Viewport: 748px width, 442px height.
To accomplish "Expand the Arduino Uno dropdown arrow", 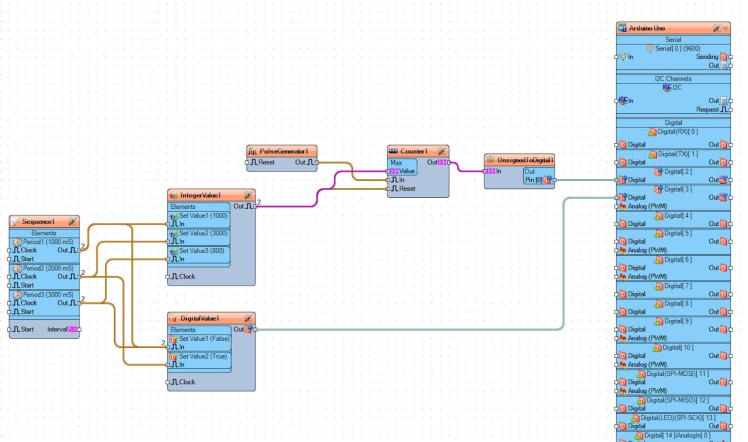I will pyautogui.click(x=726, y=28).
